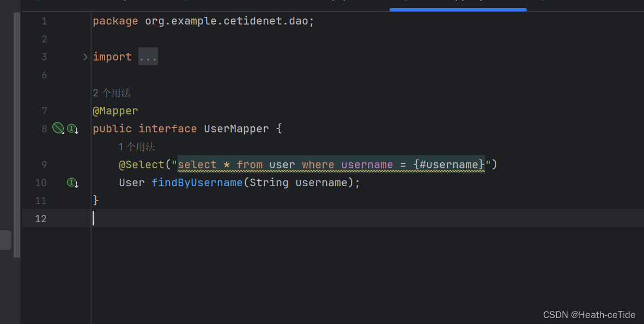Click the 'interface' keyword on line 8
The height and width of the screenshot is (324, 644).
[168, 129]
